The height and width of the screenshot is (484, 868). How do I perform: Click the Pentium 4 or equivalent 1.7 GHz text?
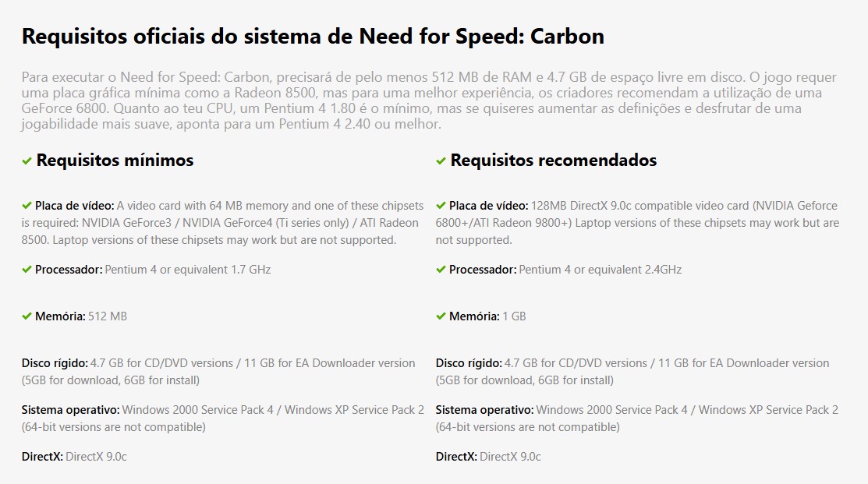188,270
